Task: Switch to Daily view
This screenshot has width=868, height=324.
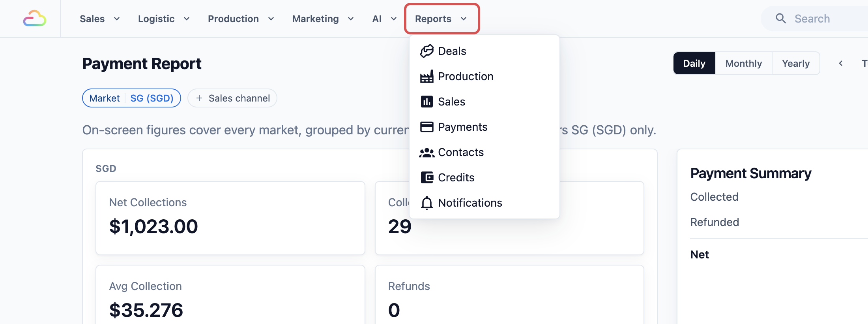Action: click(694, 63)
